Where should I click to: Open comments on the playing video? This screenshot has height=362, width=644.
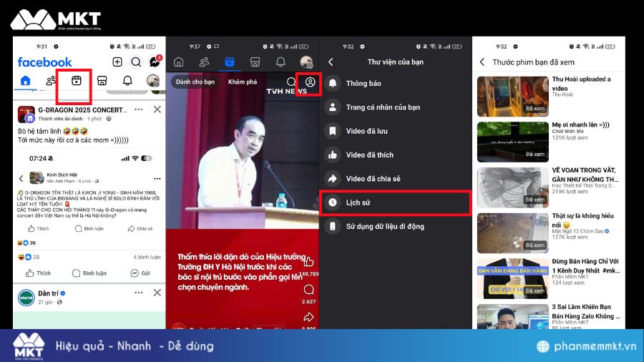[x=308, y=290]
